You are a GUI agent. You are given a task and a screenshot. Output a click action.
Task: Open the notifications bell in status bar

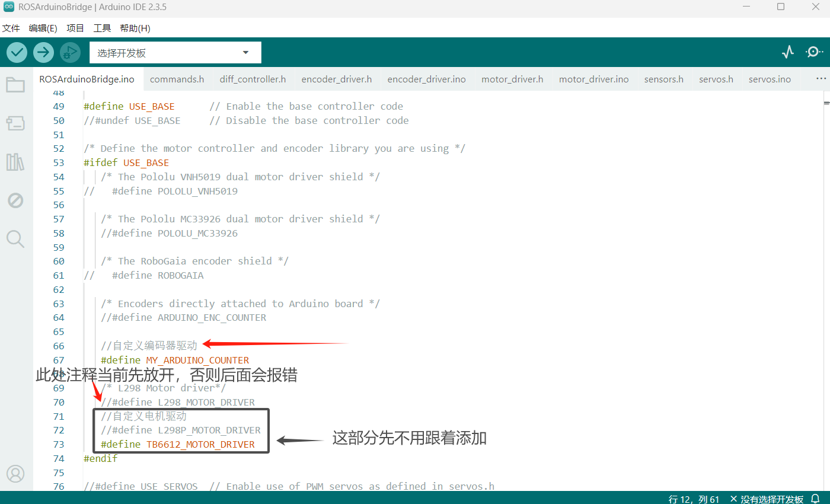[x=816, y=499]
